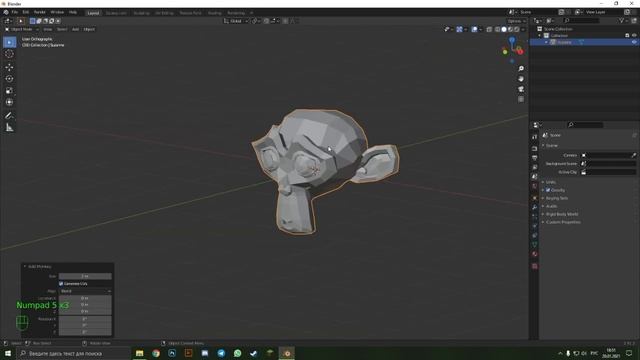Toggle Gravity checkbox in Scene properties
The width and height of the screenshot is (640, 360).
(x=548, y=190)
